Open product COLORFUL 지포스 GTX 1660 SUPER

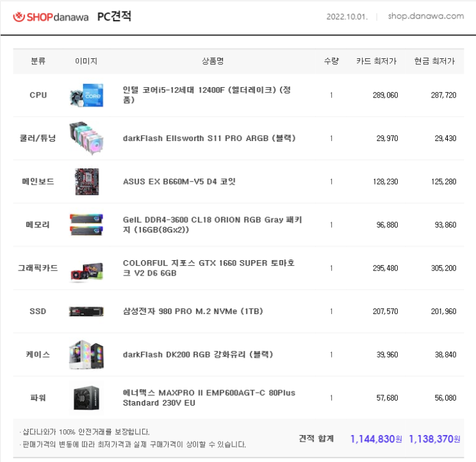[x=209, y=268]
